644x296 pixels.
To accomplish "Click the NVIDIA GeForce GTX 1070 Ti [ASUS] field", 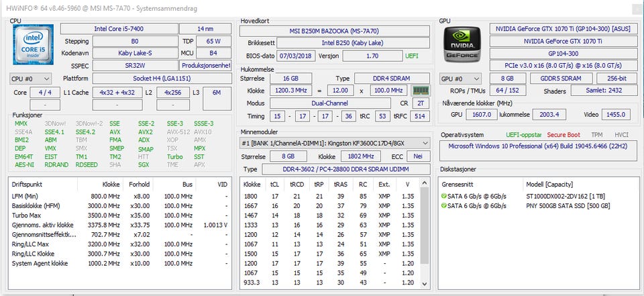I will point(563,29).
